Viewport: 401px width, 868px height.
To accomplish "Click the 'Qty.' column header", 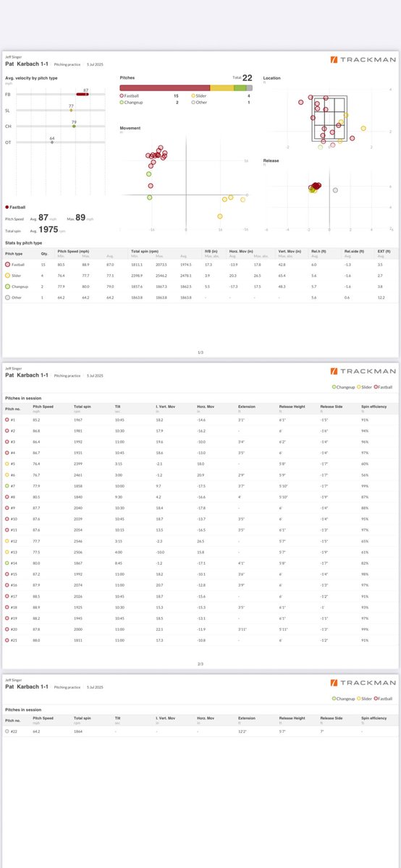I will pos(44,254).
